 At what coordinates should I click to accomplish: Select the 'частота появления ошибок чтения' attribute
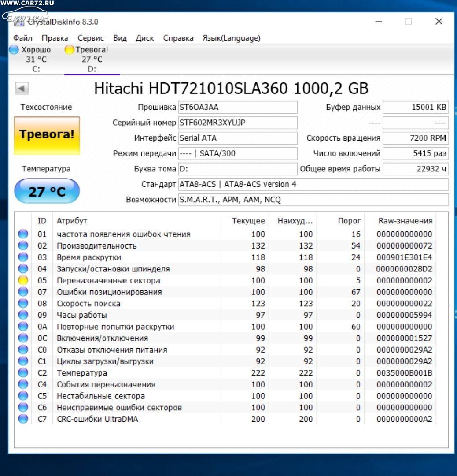124,234
